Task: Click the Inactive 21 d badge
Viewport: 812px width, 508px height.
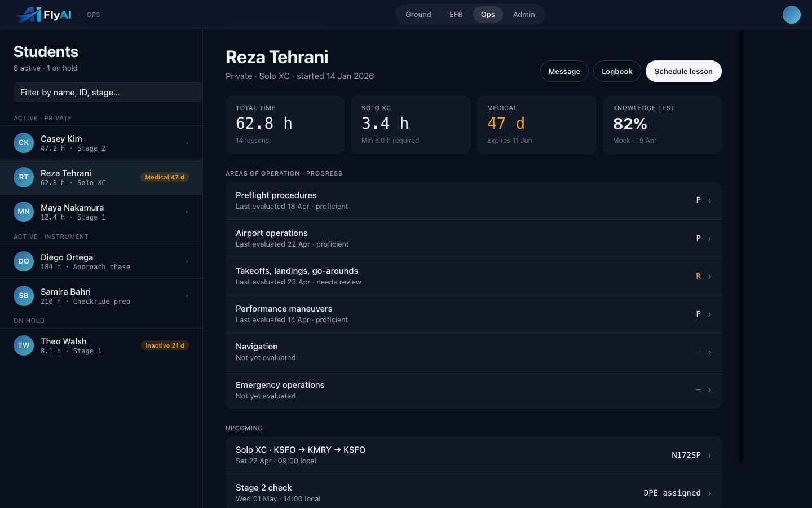Action: [x=165, y=345]
